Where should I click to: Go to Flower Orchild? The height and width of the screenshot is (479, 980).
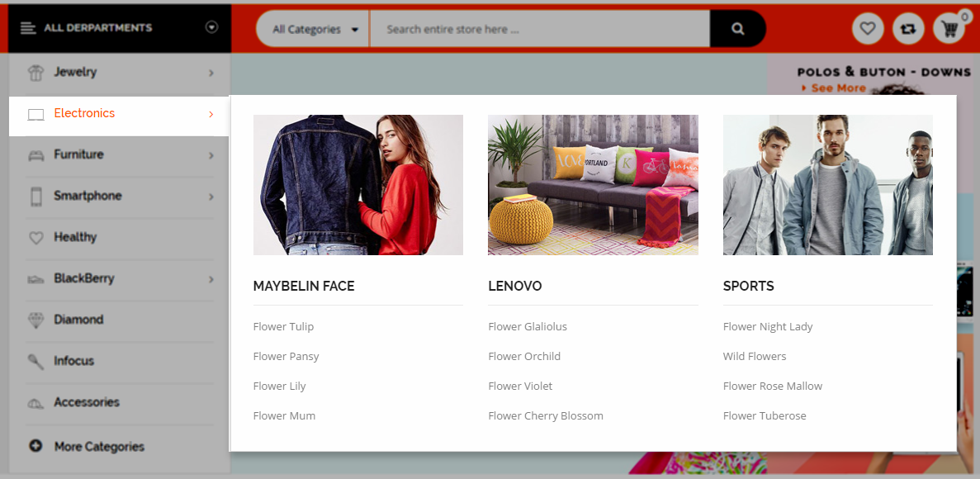[x=524, y=357]
